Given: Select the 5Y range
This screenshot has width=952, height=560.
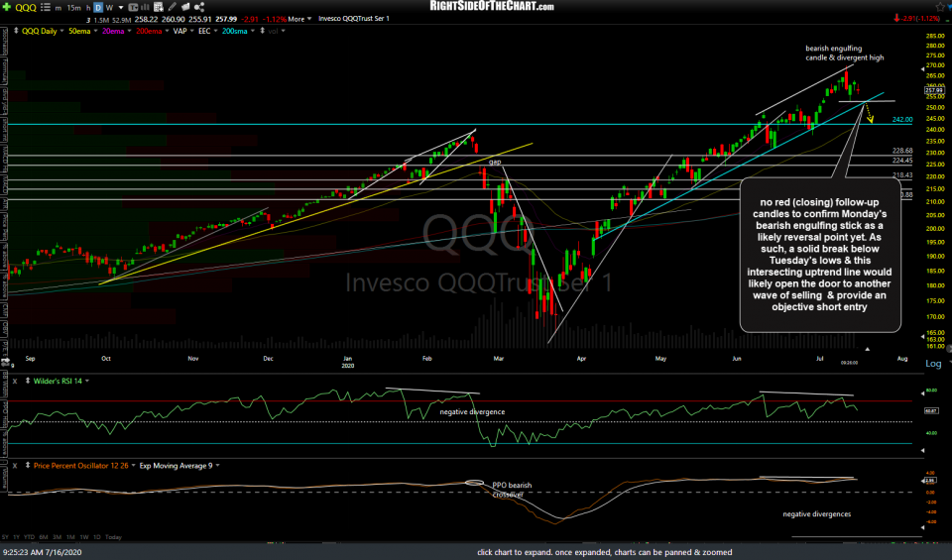Looking at the screenshot, I should point(5,537).
